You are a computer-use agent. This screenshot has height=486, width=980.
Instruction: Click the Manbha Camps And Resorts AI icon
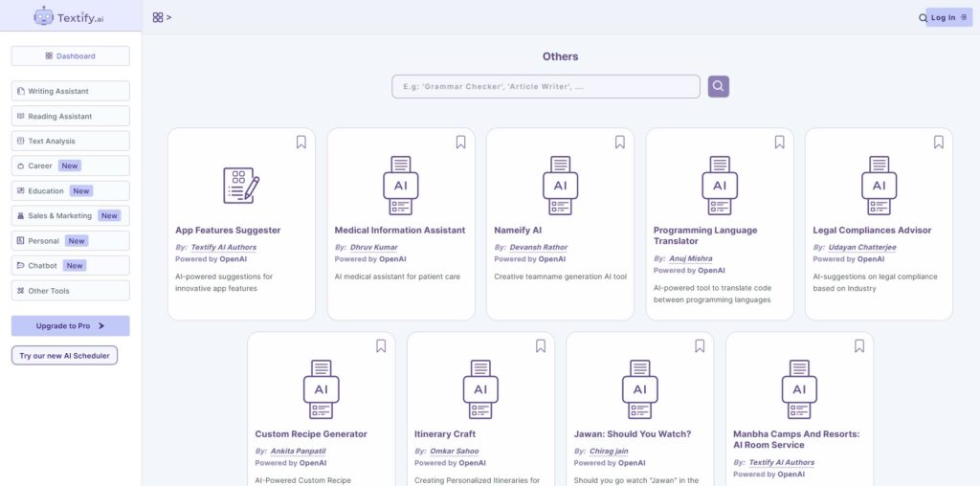click(799, 389)
